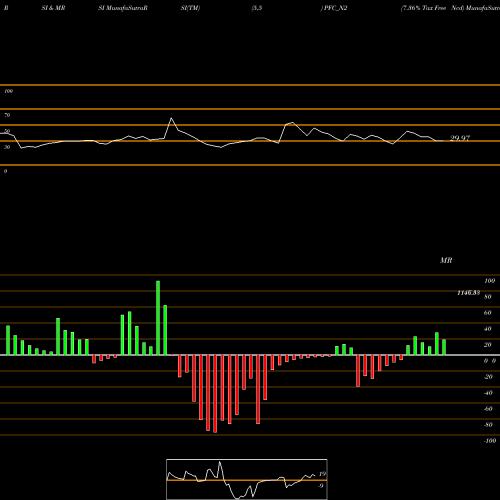Click the 'PFC_N2' symbol text
The image size is (500, 500).
pyautogui.click(x=335, y=8)
